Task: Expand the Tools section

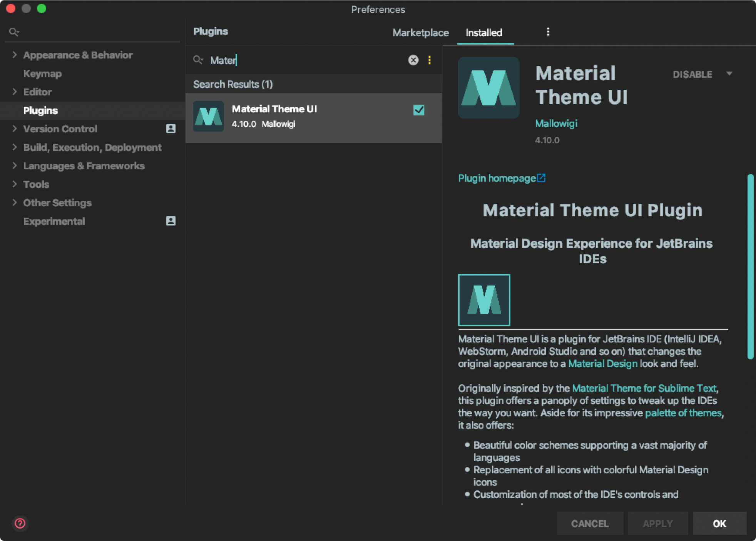Action: pyautogui.click(x=14, y=184)
